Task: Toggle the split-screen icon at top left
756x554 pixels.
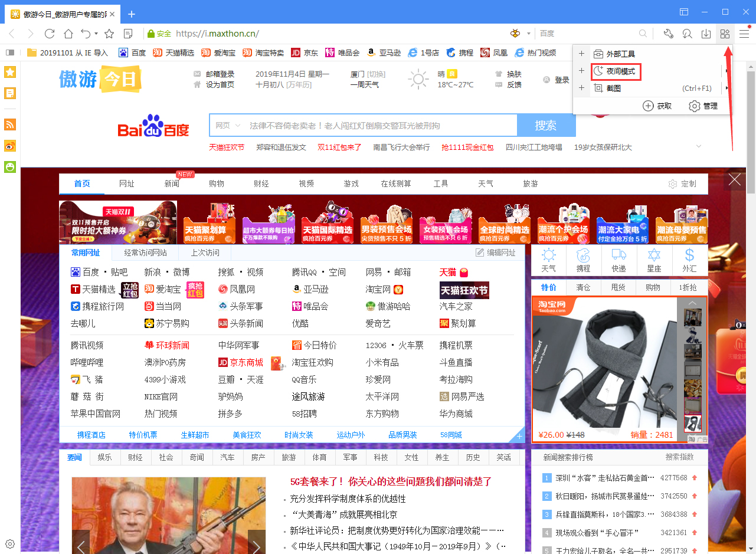Action: (x=683, y=12)
